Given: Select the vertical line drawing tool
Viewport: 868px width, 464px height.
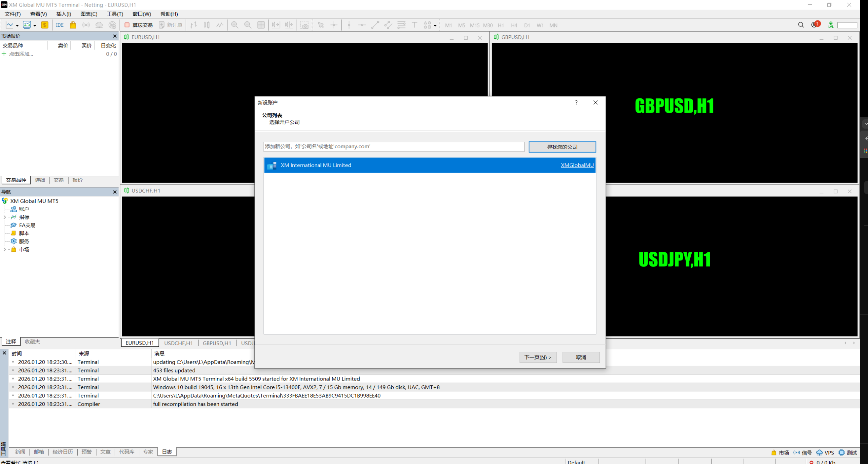Looking at the screenshot, I should (349, 25).
